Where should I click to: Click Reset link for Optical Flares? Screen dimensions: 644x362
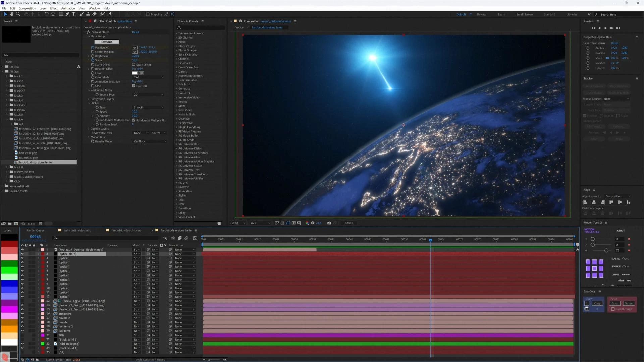point(136,32)
